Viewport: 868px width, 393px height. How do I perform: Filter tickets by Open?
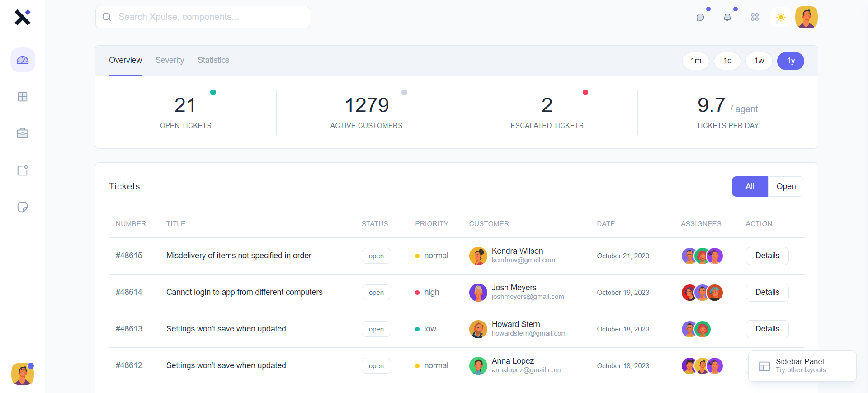786,186
